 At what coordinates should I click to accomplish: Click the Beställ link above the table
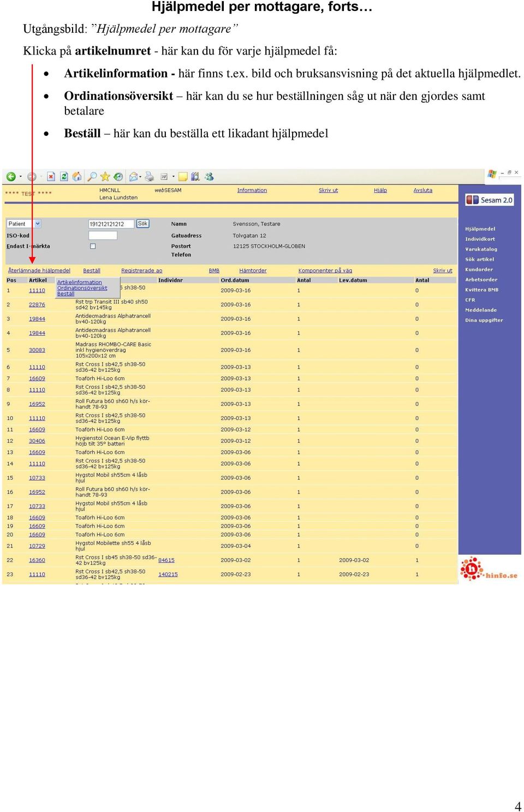[92, 271]
